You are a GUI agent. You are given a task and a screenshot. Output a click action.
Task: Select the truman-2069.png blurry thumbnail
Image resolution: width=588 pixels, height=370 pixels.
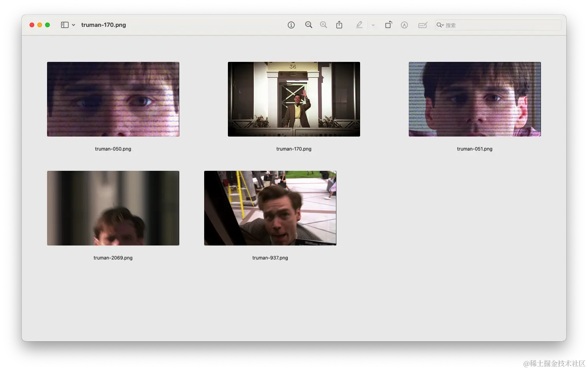pos(113,208)
